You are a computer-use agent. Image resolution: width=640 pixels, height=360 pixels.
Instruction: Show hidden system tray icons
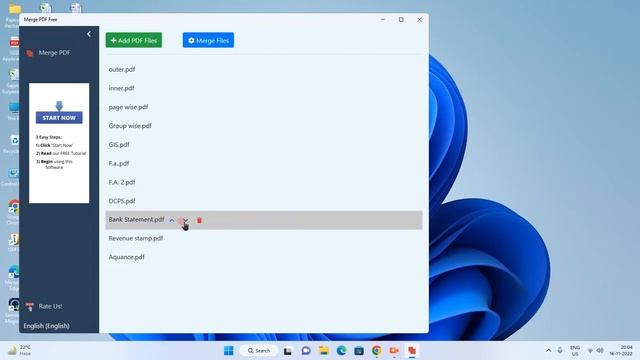pos(549,351)
